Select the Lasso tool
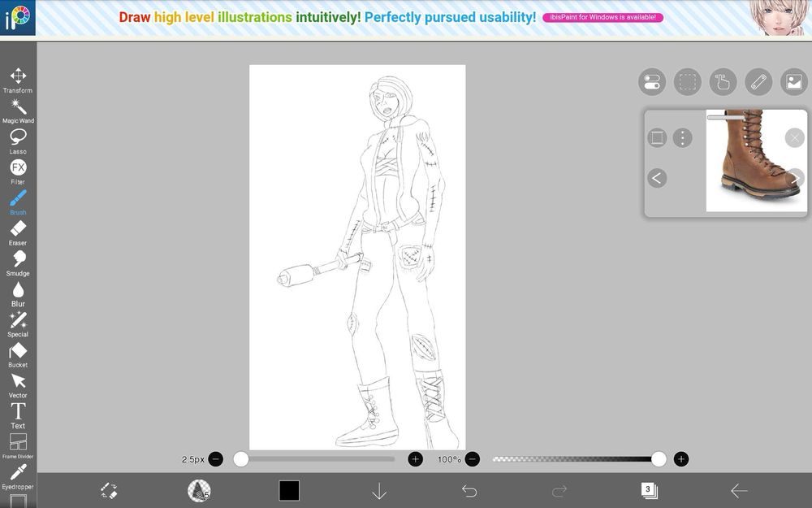This screenshot has width=812, height=508. click(18, 141)
